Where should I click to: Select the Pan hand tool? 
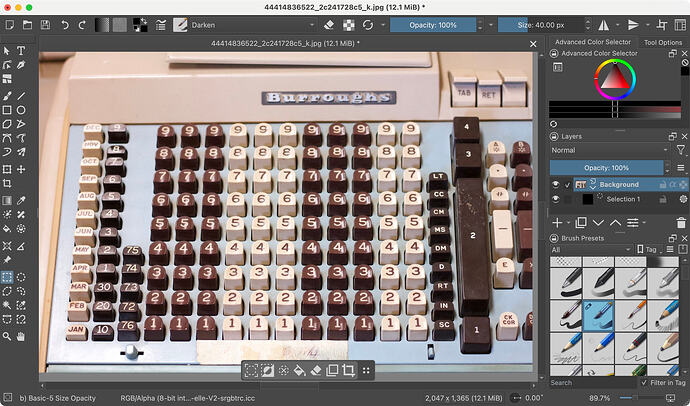[x=21, y=337]
